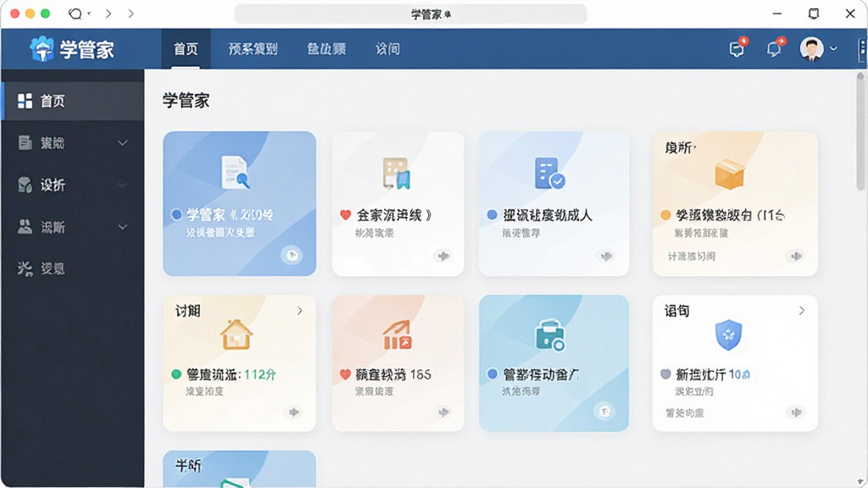This screenshot has width=868, height=488.
Task: Click the browser back arrow in title bar
Action: pos(108,14)
